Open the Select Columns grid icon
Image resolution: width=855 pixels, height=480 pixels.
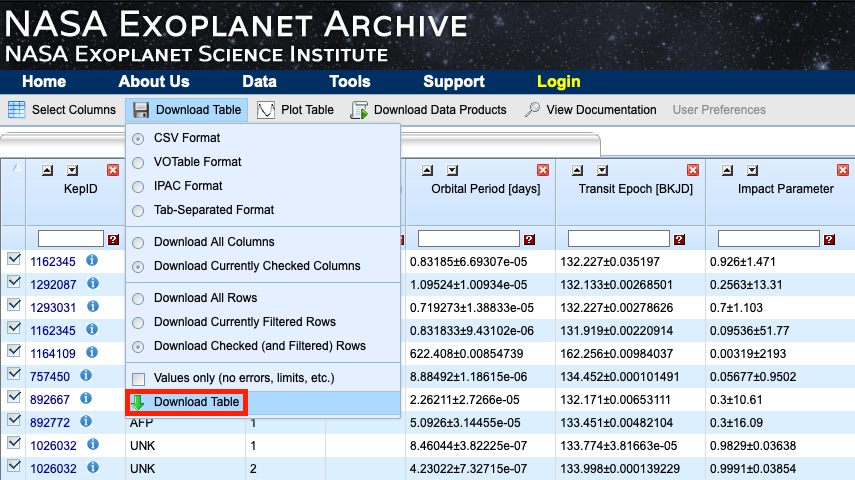pos(16,110)
